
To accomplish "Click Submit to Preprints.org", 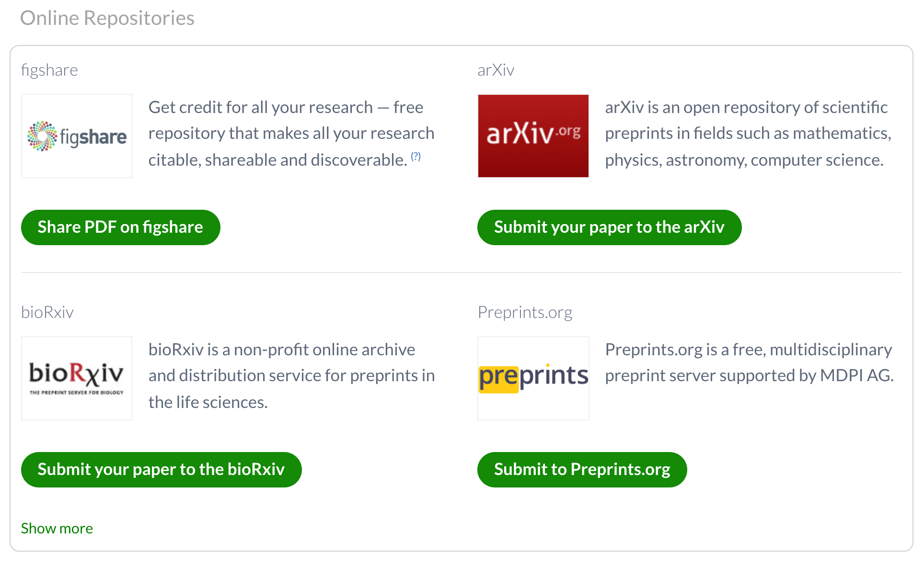I will coord(582,470).
